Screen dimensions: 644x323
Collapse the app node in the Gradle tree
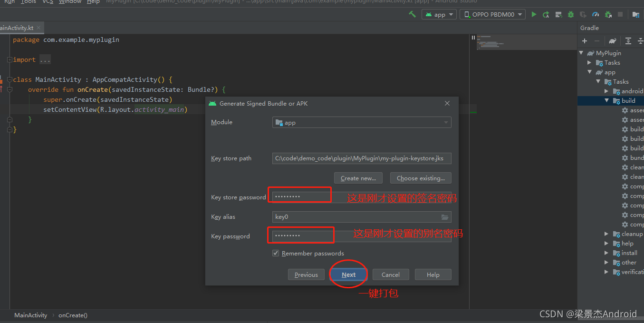(x=589, y=72)
